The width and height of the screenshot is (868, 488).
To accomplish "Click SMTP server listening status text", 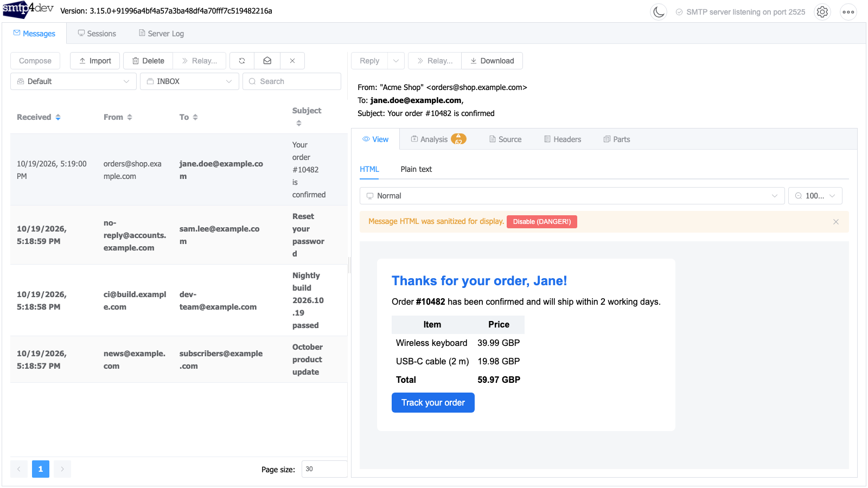I will click(745, 12).
